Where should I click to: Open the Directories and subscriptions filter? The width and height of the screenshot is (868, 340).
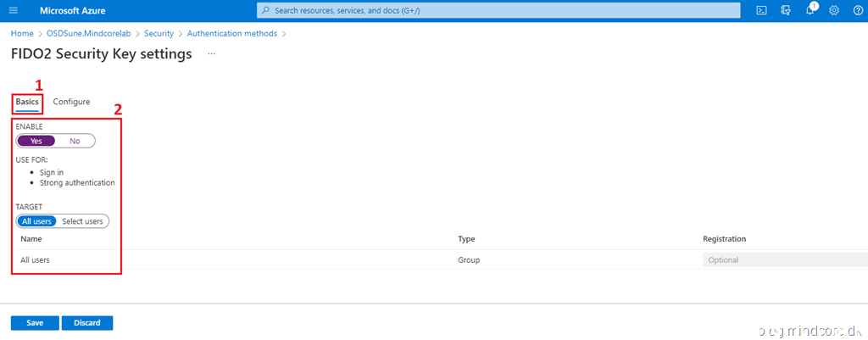point(786,10)
